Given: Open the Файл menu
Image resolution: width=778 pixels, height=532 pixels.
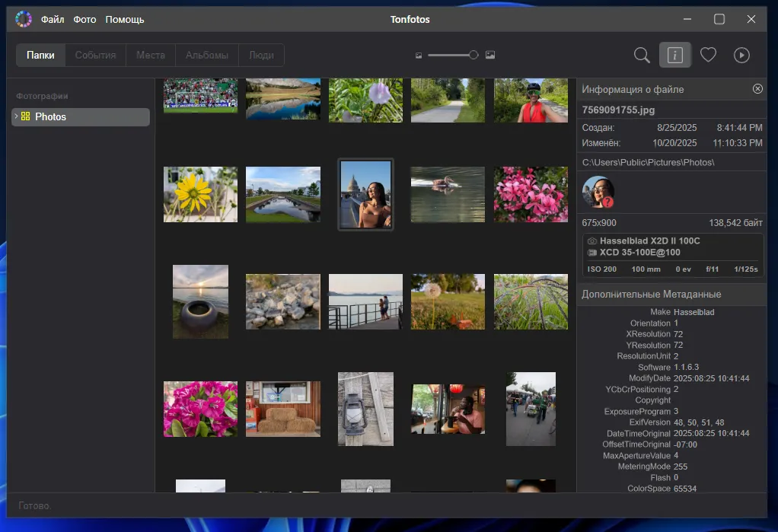Looking at the screenshot, I should pyautogui.click(x=53, y=19).
